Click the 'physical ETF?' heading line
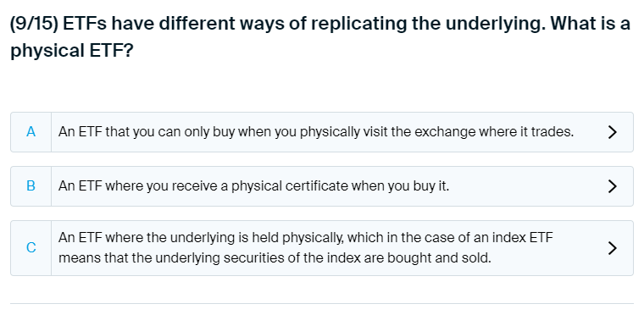Viewport: 644px width, 315px height. (72, 51)
